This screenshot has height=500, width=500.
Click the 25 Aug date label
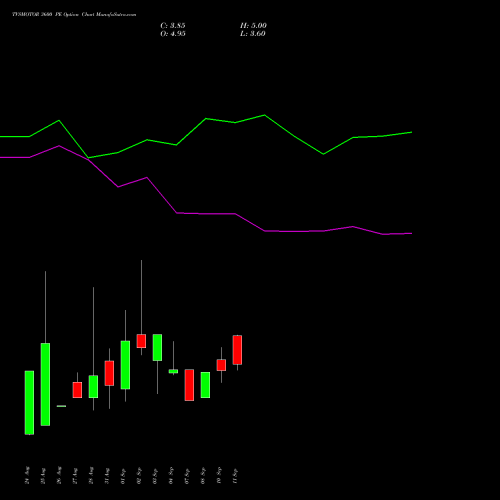point(43,475)
